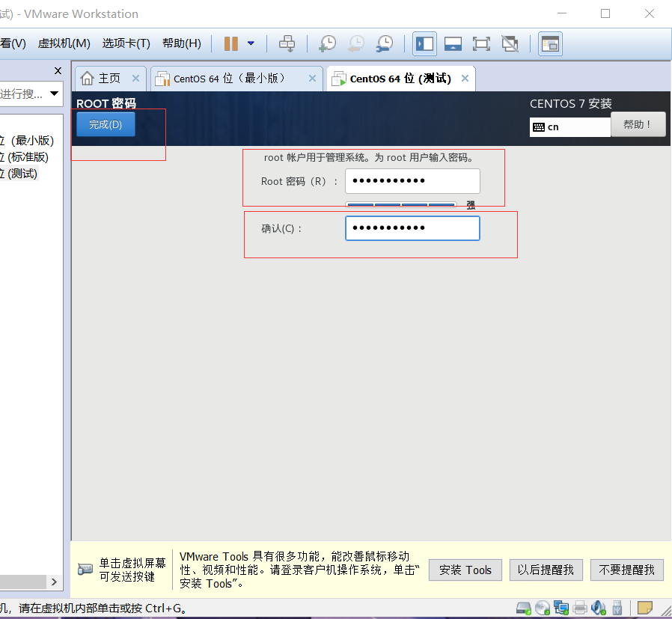The width and height of the screenshot is (672, 619).
Task: Enter full screen mode
Action: (481, 43)
